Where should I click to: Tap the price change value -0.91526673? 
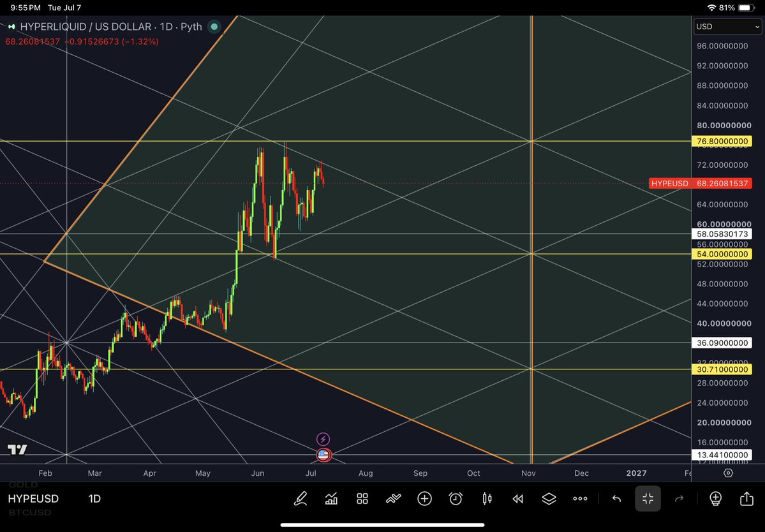pyautogui.click(x=91, y=41)
